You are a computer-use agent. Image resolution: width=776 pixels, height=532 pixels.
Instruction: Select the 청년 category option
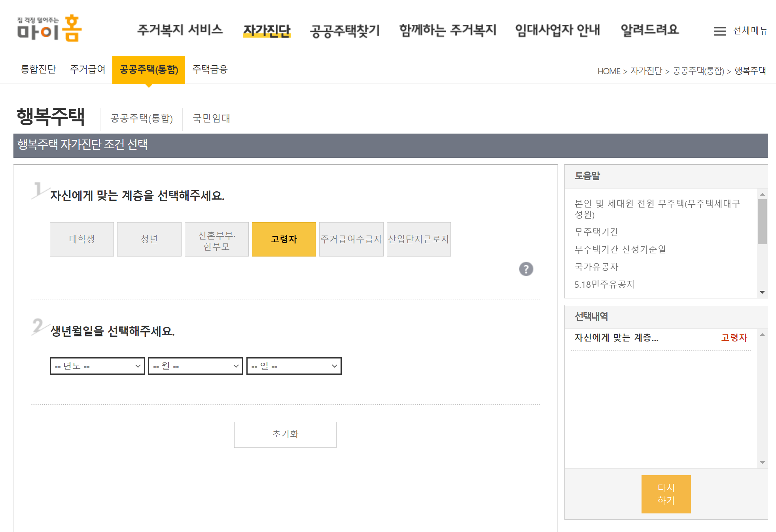coord(149,239)
